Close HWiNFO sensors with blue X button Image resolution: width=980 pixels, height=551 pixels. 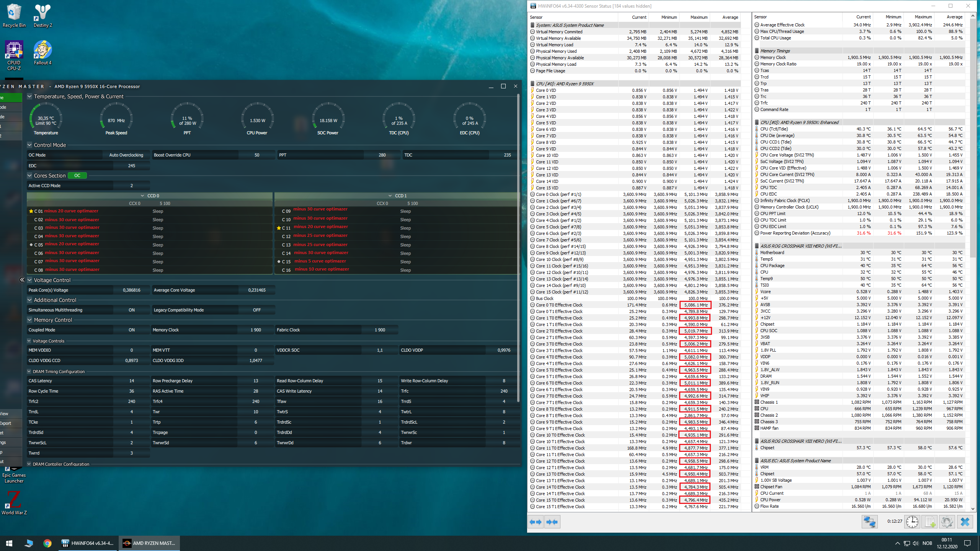point(965,522)
